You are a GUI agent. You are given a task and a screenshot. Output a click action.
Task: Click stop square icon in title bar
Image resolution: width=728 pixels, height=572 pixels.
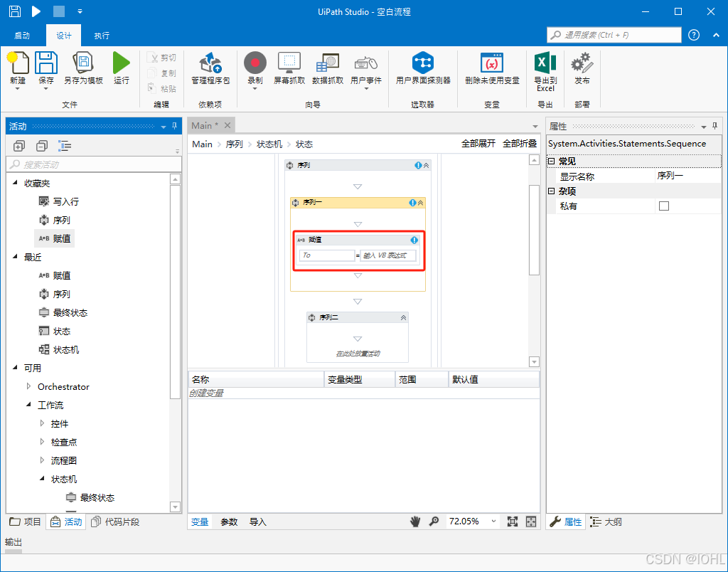(x=59, y=11)
